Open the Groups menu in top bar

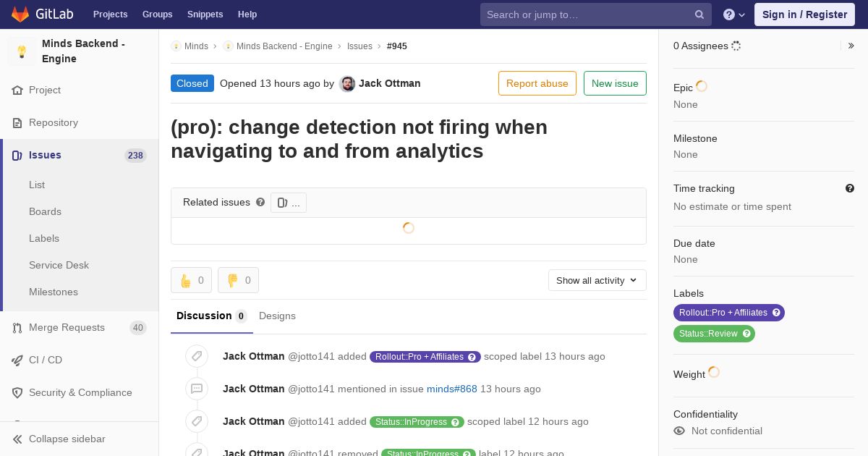[x=157, y=14]
